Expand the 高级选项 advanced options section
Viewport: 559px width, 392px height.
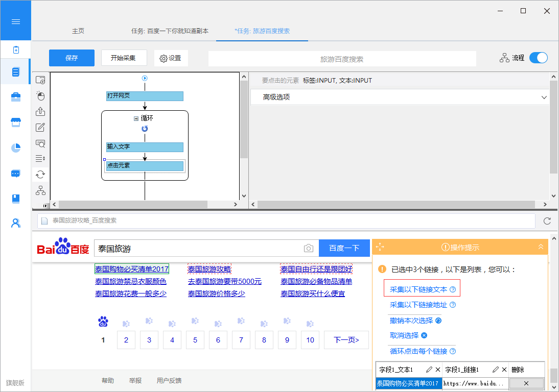coord(399,97)
